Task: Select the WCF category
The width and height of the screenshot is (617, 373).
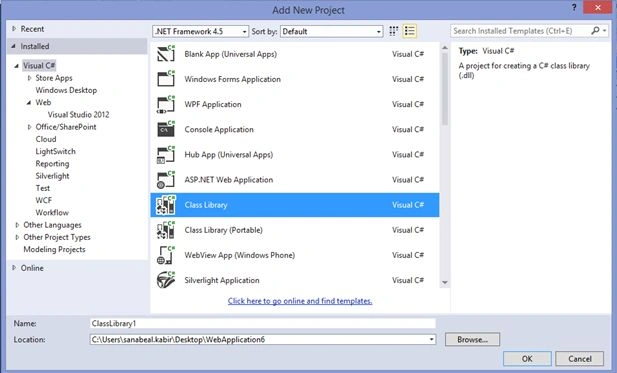Action: [43, 200]
